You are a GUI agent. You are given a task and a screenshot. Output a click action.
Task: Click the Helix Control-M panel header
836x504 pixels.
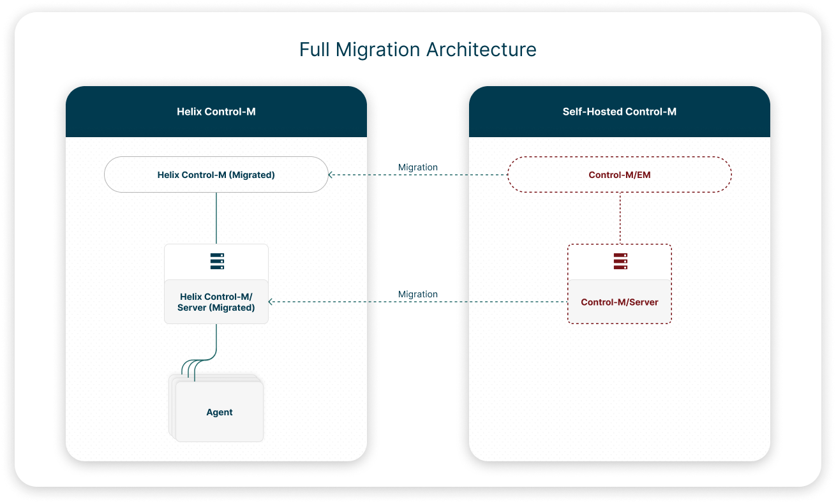point(216,112)
